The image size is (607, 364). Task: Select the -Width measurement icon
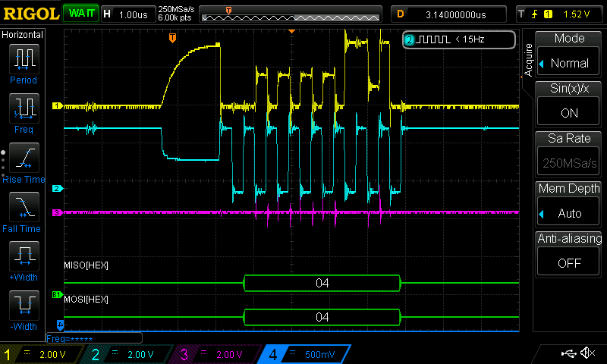coord(24,305)
